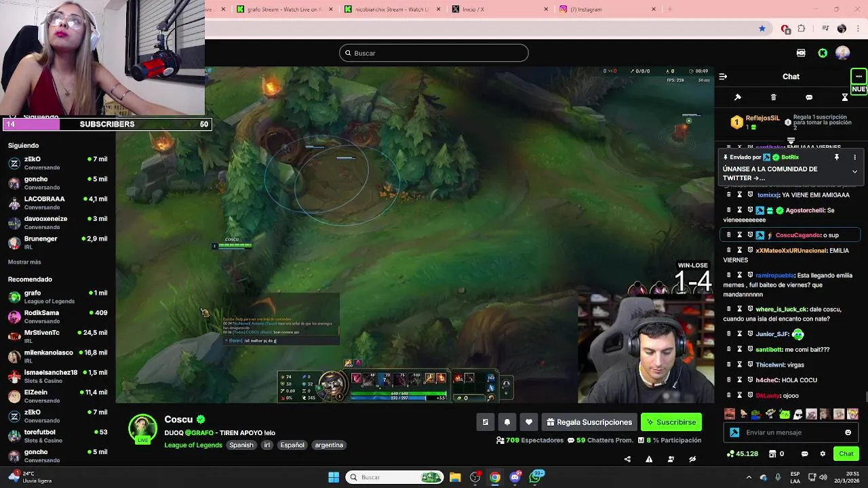Image resolution: width=868 pixels, height=488 pixels.
Task: Open a new browser tab
Action: pyautogui.click(x=670, y=9)
